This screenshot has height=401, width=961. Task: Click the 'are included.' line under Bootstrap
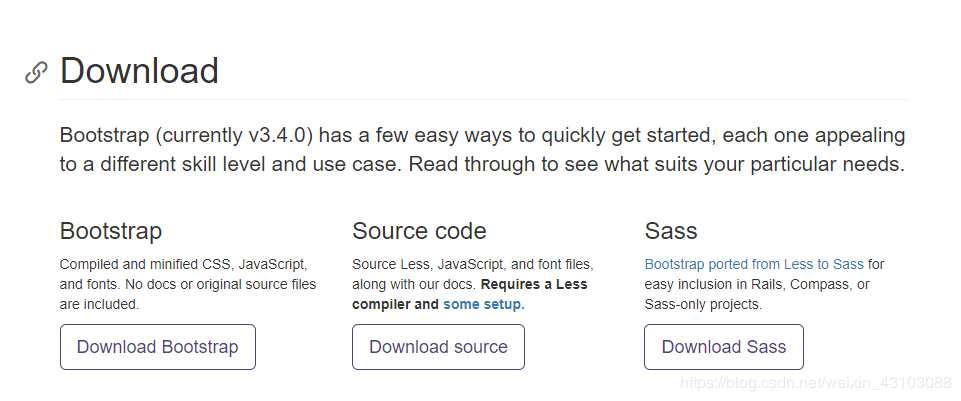(x=99, y=304)
